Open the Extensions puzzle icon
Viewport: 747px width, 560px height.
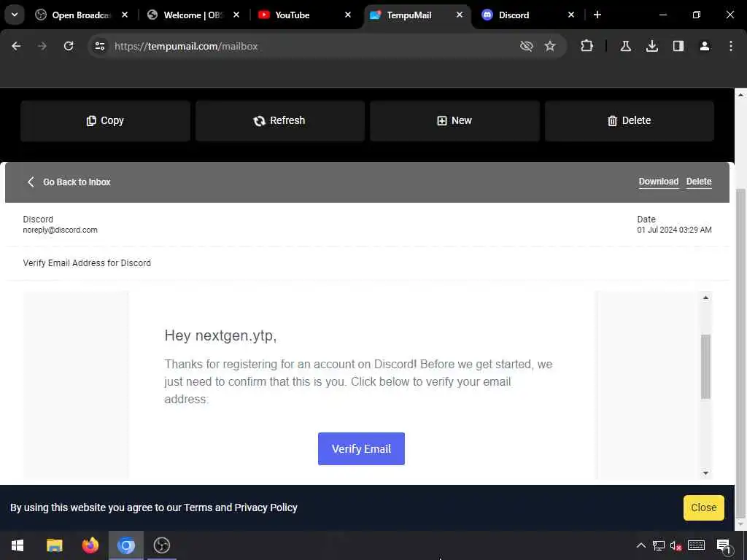coord(587,46)
